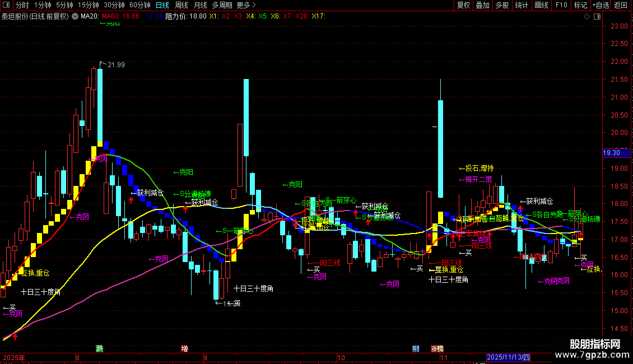Open the 多股 multi-stock view
This screenshot has height=364, width=633.
pyautogui.click(x=502, y=5)
